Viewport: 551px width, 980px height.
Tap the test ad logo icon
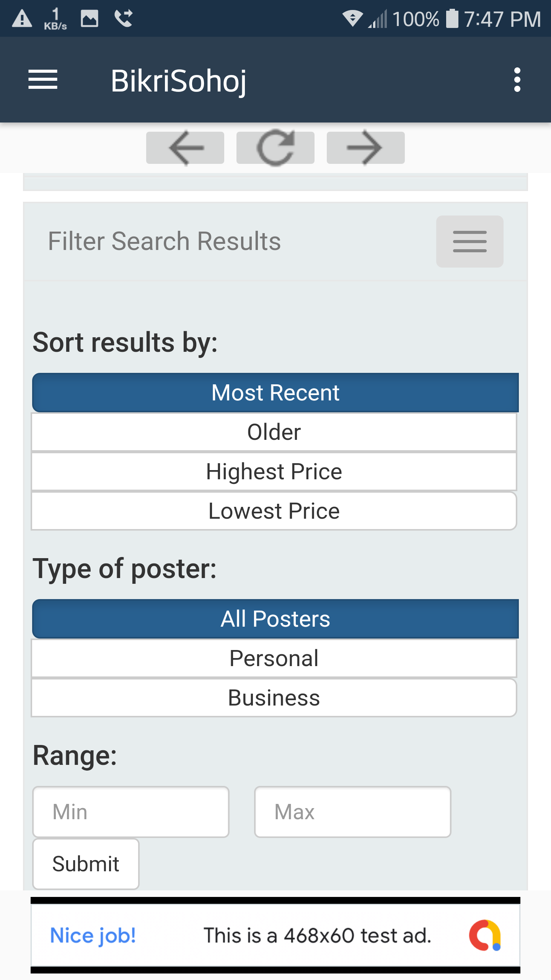coord(485,935)
